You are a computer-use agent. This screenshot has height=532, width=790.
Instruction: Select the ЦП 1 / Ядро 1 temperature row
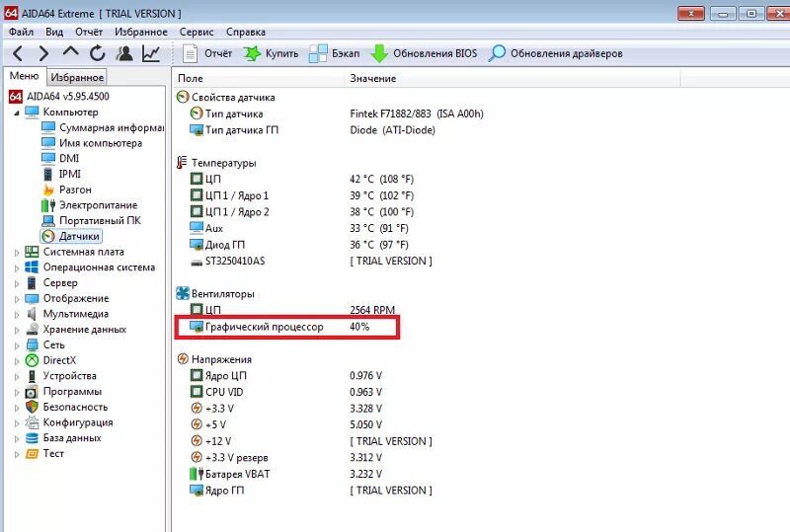pos(302,195)
